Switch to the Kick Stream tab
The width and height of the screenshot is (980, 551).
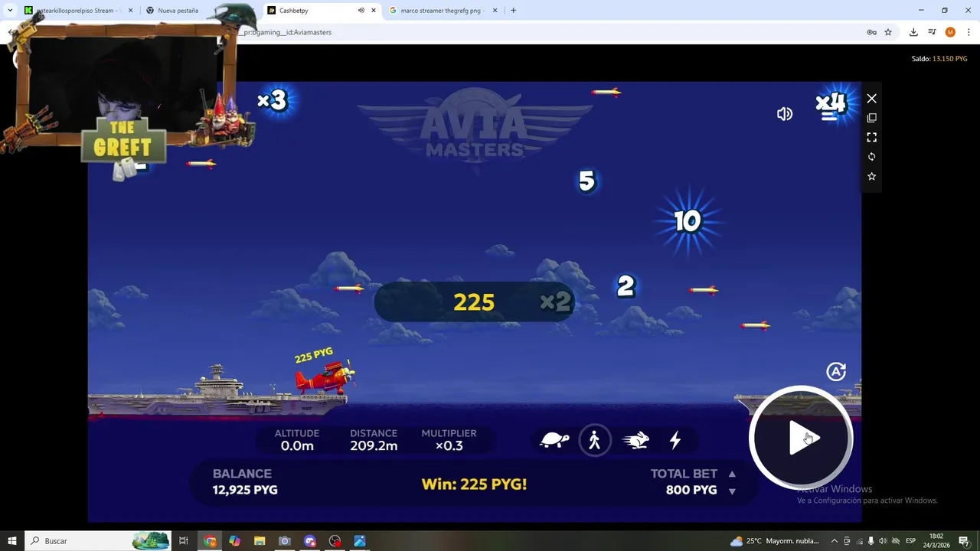point(78,11)
